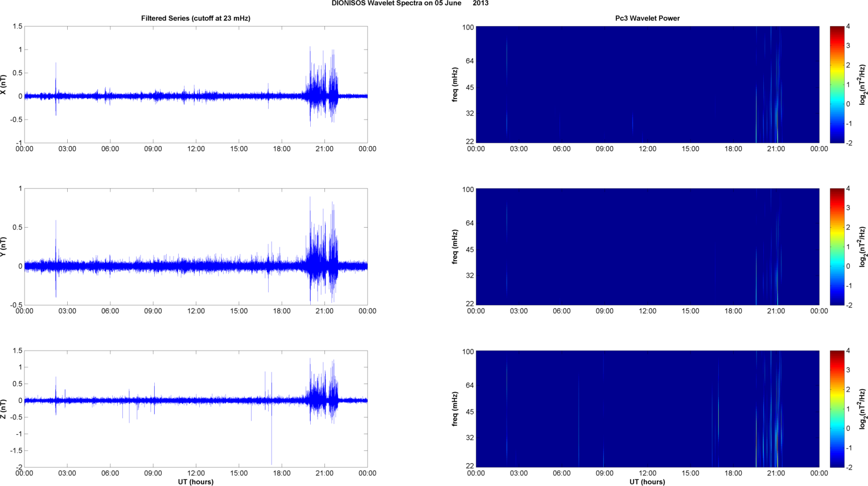
Task: Click the '-2' value below the bottom color bar
Action: point(849,467)
